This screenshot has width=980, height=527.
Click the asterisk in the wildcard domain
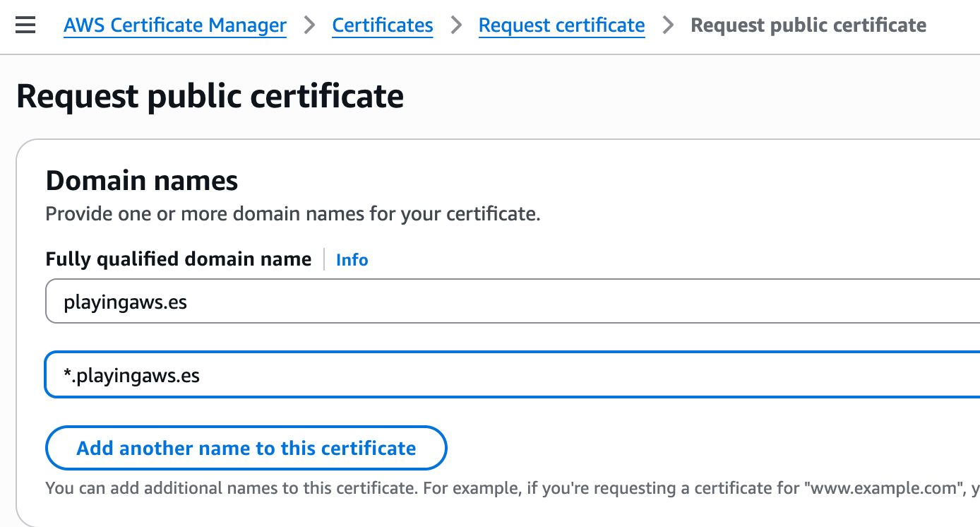pyautogui.click(x=68, y=374)
